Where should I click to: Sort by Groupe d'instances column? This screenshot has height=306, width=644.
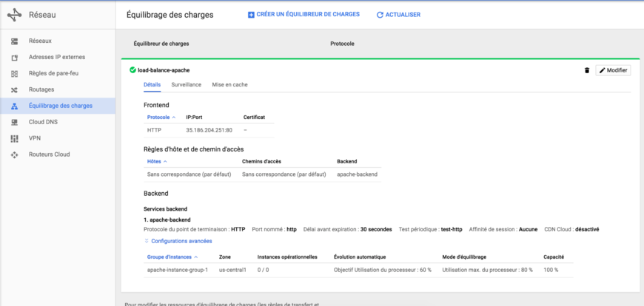[x=172, y=257]
